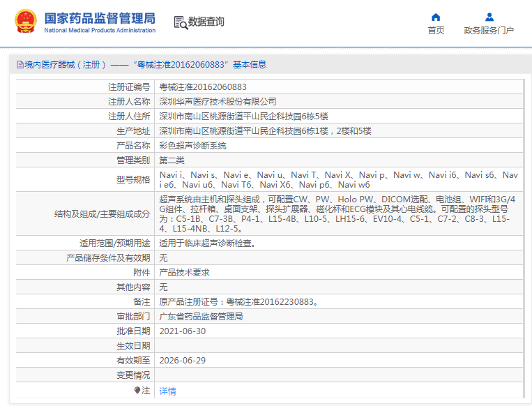Go to 首页 text link
This screenshot has width=532, height=406.
[436, 31]
